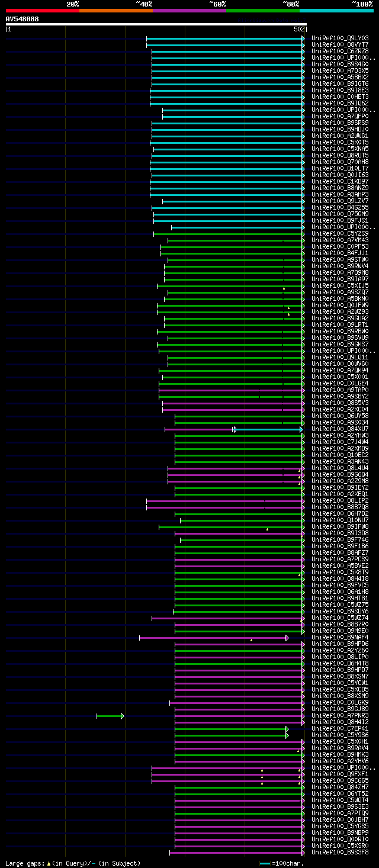This screenshot has width=379, height=868.
Task: Click the UniRef100_Q10LT7 entry
Action: click(x=340, y=168)
